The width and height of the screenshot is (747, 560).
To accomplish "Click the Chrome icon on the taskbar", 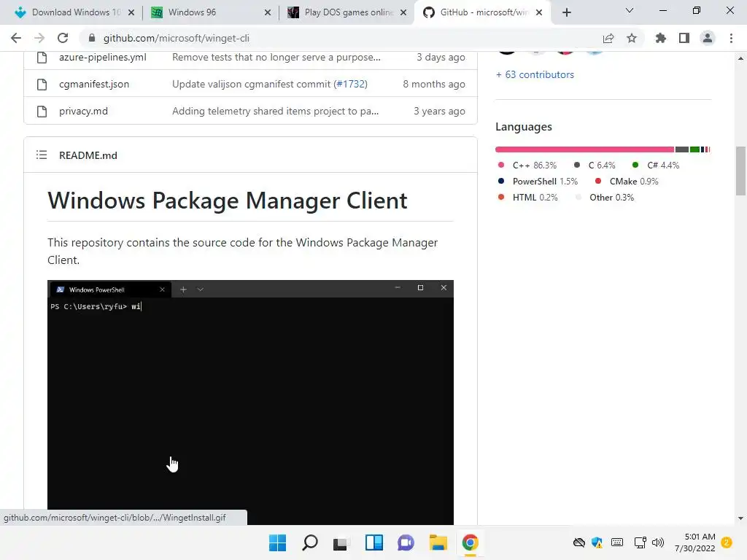I will 470,542.
